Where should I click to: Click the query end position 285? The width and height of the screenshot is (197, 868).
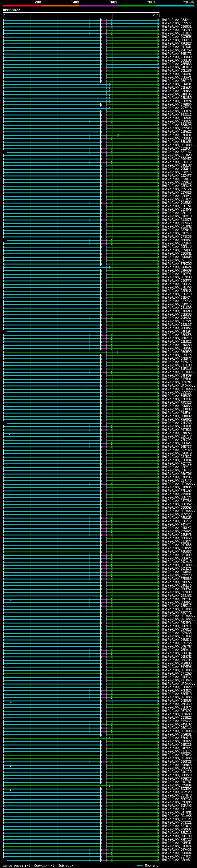tap(155, 15)
